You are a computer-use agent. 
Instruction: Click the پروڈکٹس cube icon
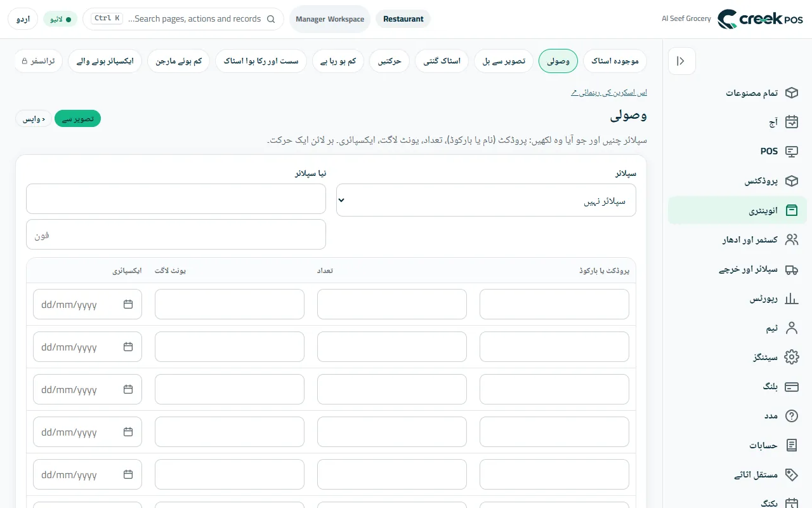[791, 181]
